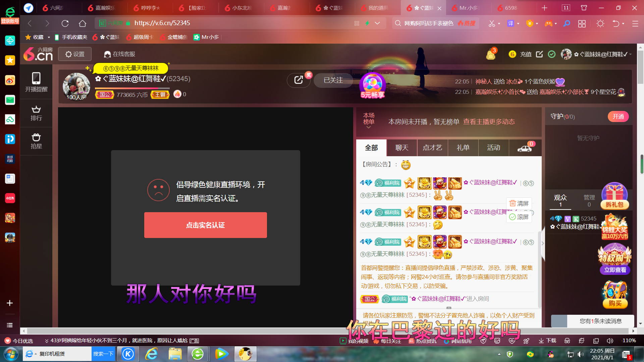Click the blue key password icon
Screen dimensions: 644x362
[567, 23]
